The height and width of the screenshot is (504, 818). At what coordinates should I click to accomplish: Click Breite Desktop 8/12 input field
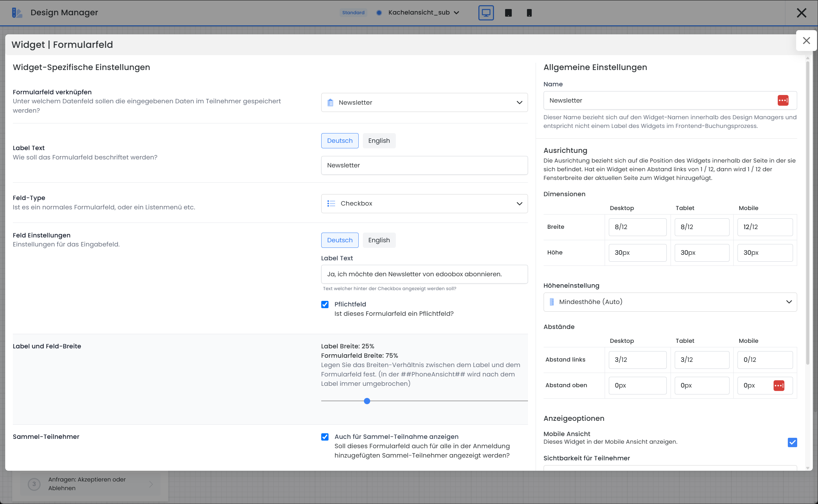[x=637, y=227]
